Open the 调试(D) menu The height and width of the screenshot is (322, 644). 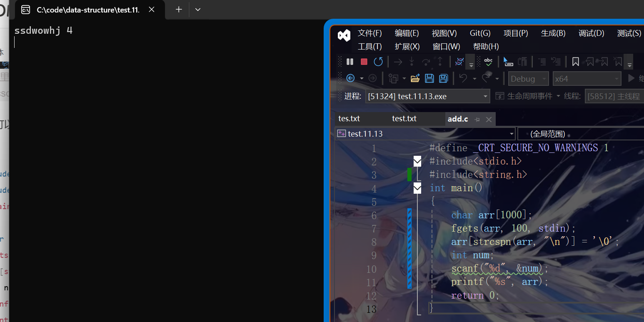pos(592,33)
